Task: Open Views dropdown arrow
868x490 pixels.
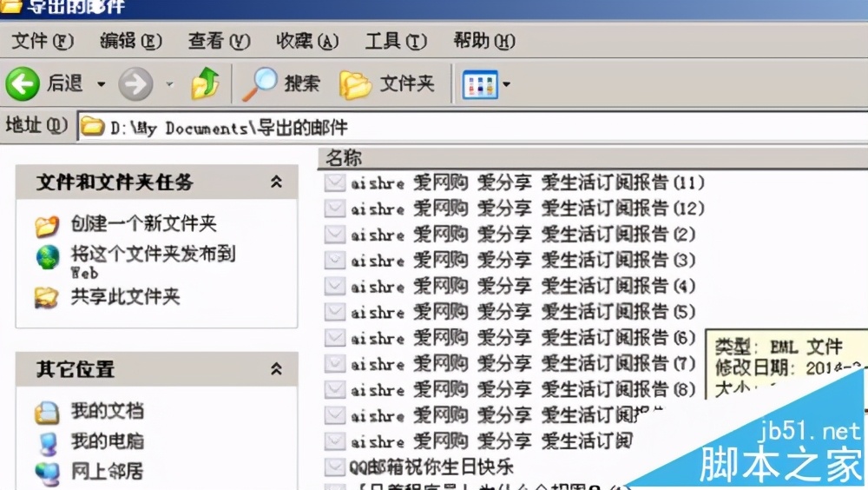Action: pyautogui.click(x=506, y=85)
